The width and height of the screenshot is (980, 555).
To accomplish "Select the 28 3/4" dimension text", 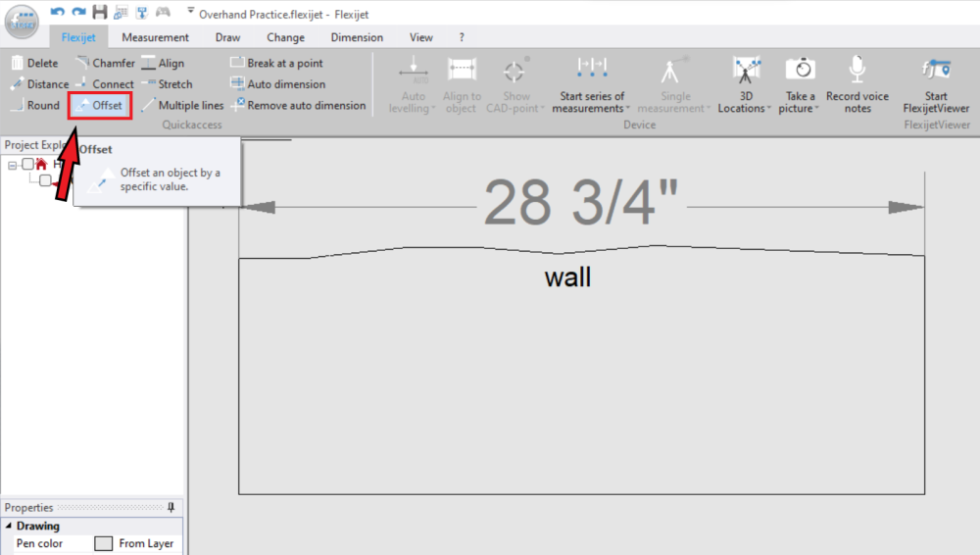I will 580,202.
